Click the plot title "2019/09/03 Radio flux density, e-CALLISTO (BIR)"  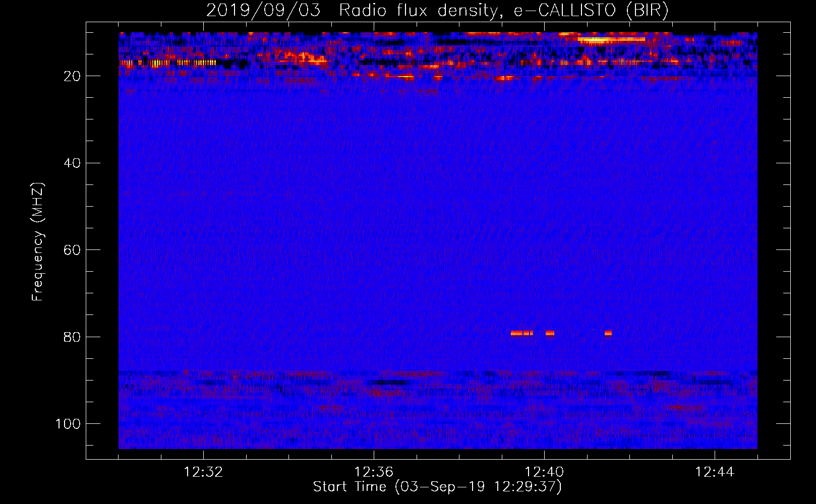click(x=437, y=11)
